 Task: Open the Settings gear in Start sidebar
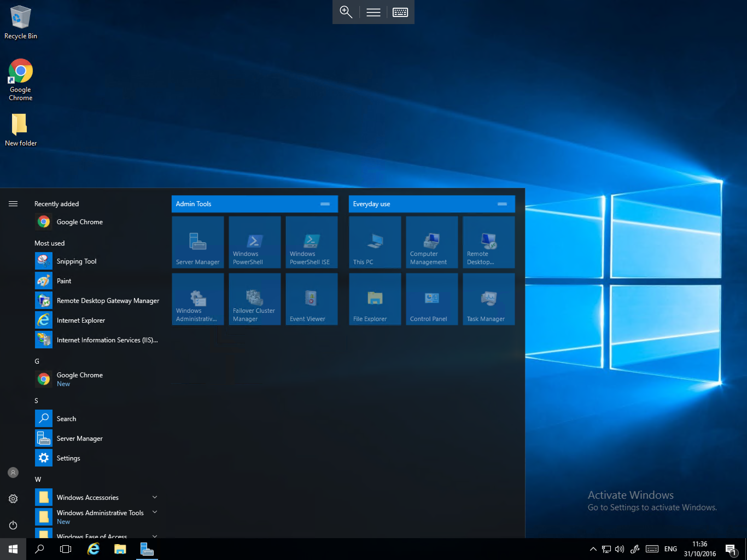pyautogui.click(x=13, y=498)
